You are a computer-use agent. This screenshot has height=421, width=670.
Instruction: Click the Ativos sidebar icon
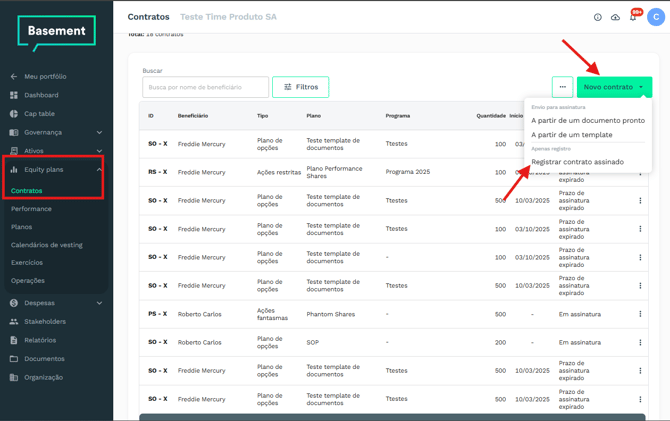click(x=14, y=151)
